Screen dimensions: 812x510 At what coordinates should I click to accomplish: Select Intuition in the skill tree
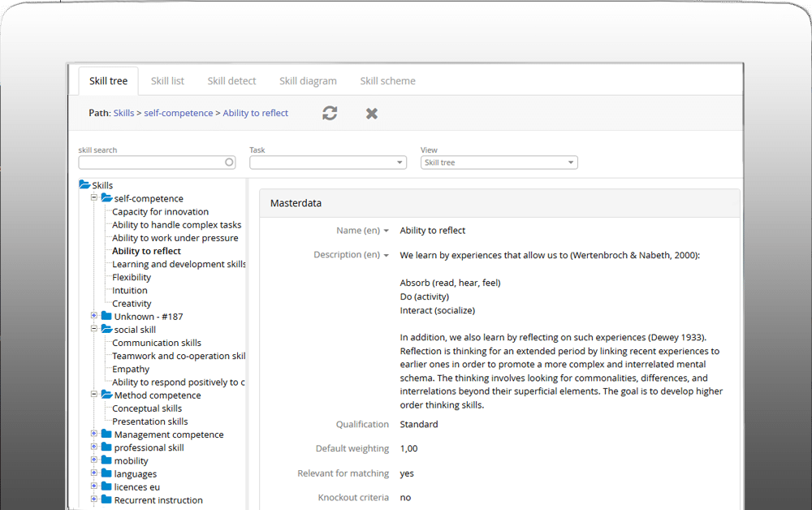pyautogui.click(x=129, y=291)
